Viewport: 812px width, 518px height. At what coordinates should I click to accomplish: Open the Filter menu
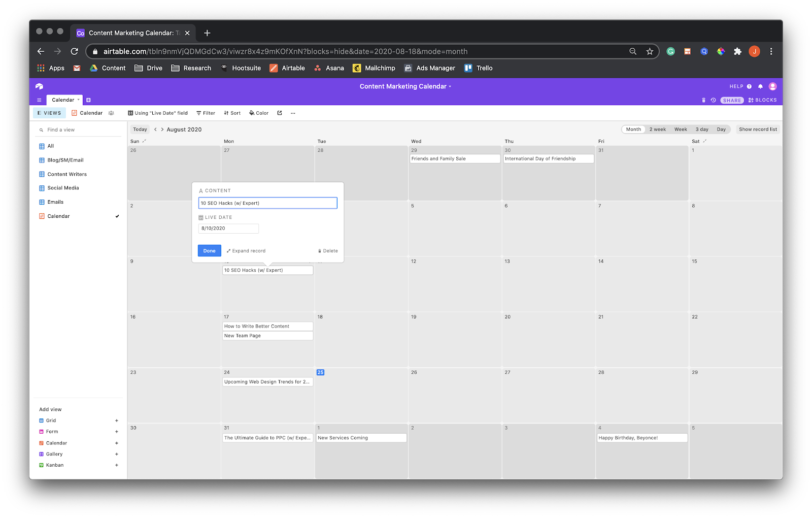206,113
